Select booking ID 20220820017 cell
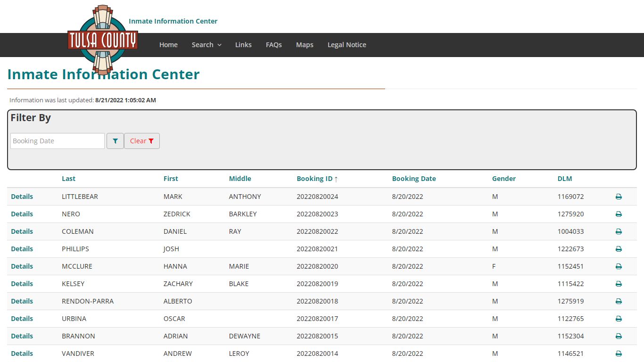 (317, 319)
